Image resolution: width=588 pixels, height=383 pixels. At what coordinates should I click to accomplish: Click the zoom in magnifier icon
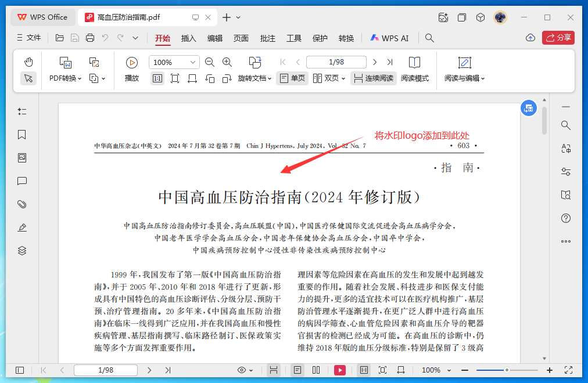227,62
